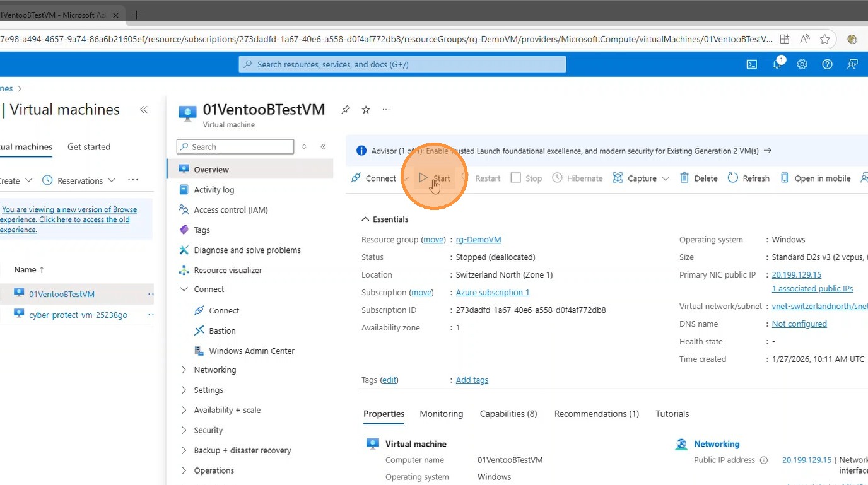Delete the VM via the trash icon
This screenshot has height=485, width=868.
(698, 178)
